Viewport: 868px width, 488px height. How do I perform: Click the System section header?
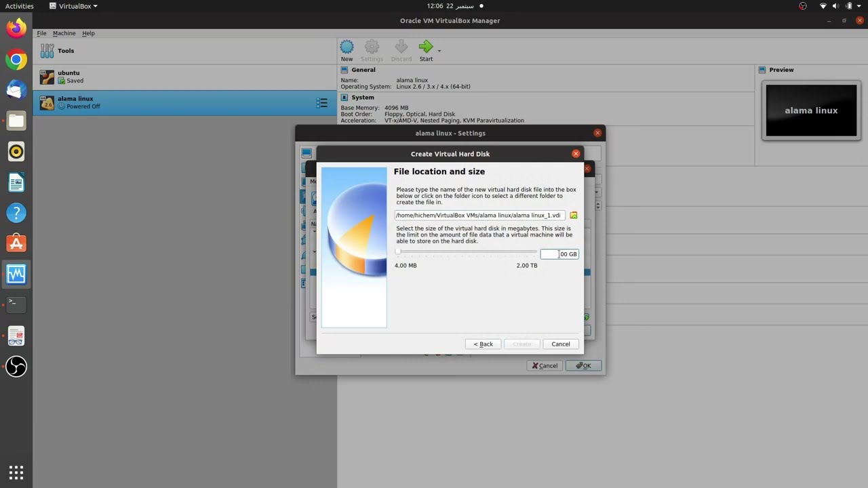tap(362, 98)
